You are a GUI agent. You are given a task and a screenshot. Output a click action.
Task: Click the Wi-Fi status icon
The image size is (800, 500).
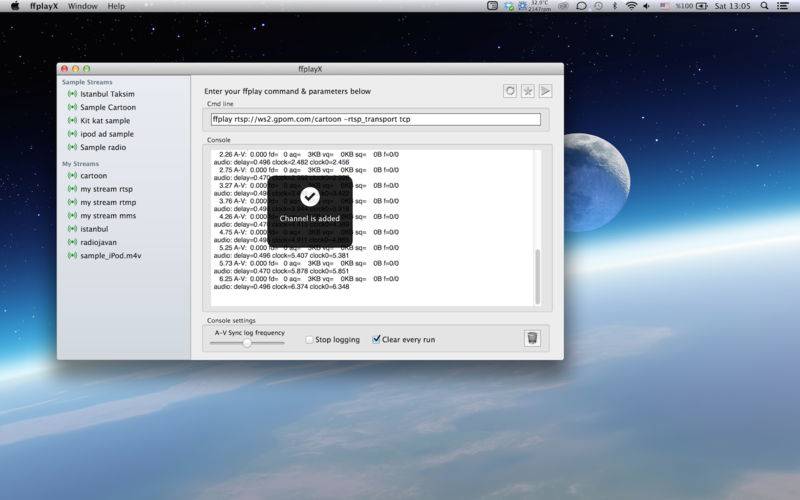tap(631, 6)
